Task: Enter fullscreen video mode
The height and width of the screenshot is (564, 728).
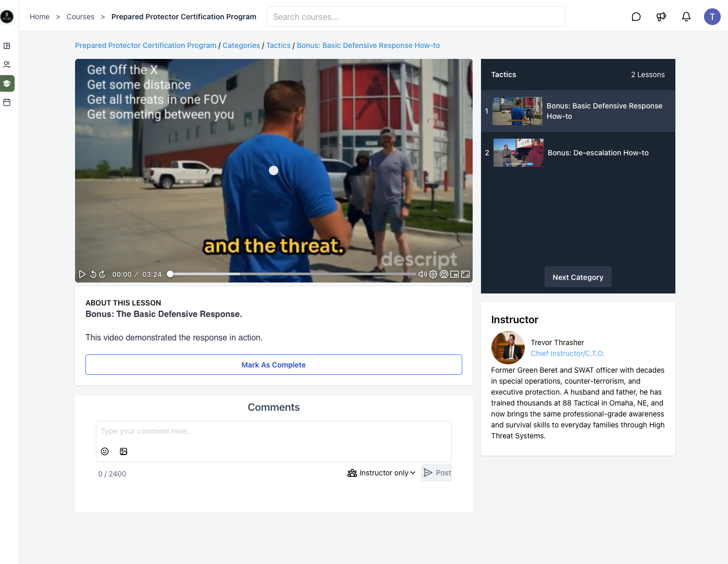Action: (x=465, y=274)
